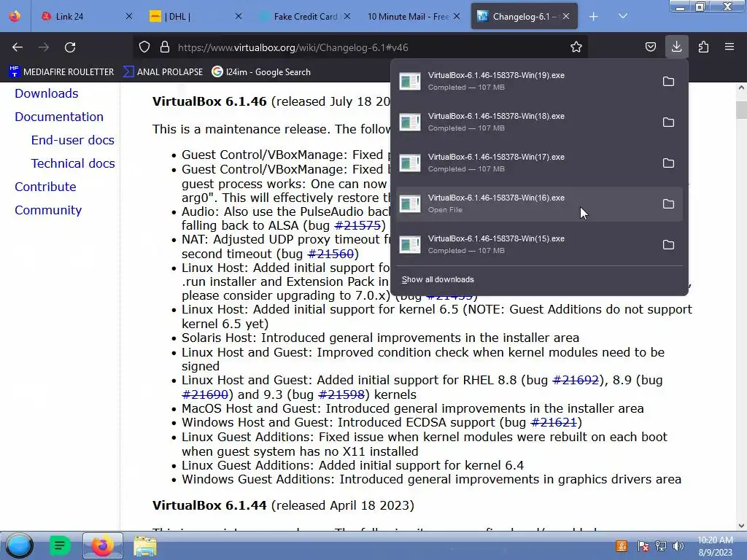Open the extensions puzzle icon
747x560 pixels.
[x=703, y=47]
